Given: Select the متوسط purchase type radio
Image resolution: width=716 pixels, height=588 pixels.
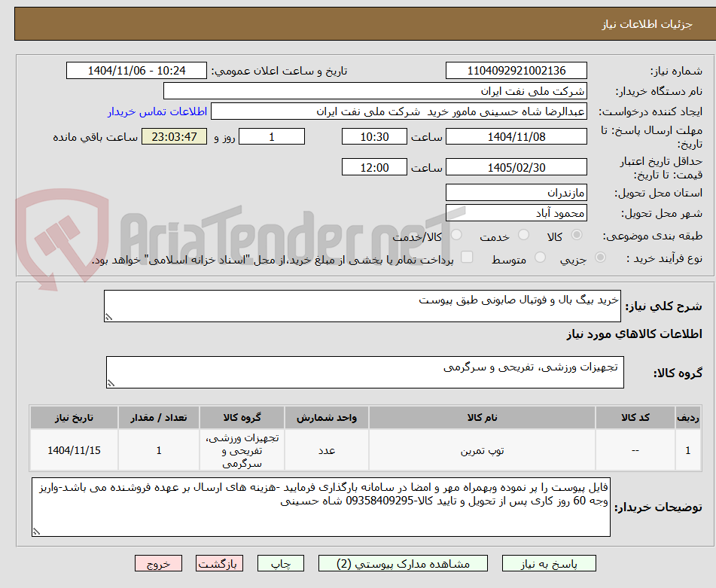Looking at the screenshot, I should pos(540,257).
